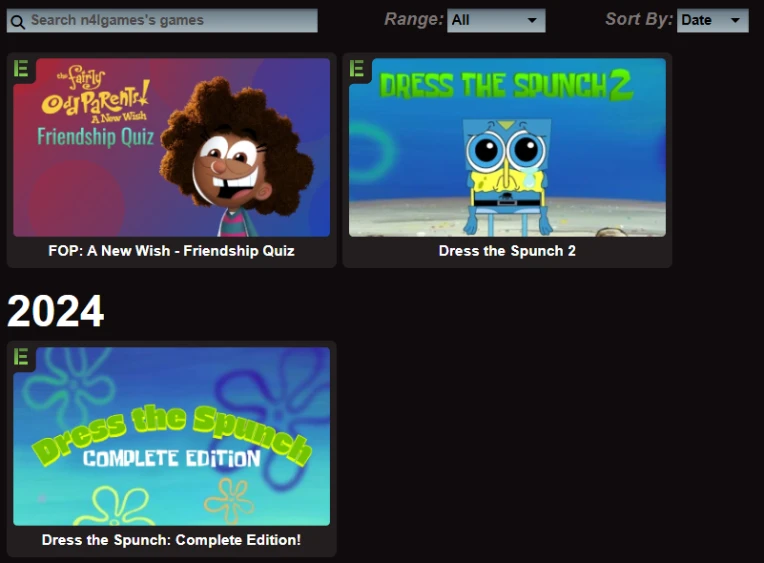Click the 2024 year heading

tap(56, 311)
